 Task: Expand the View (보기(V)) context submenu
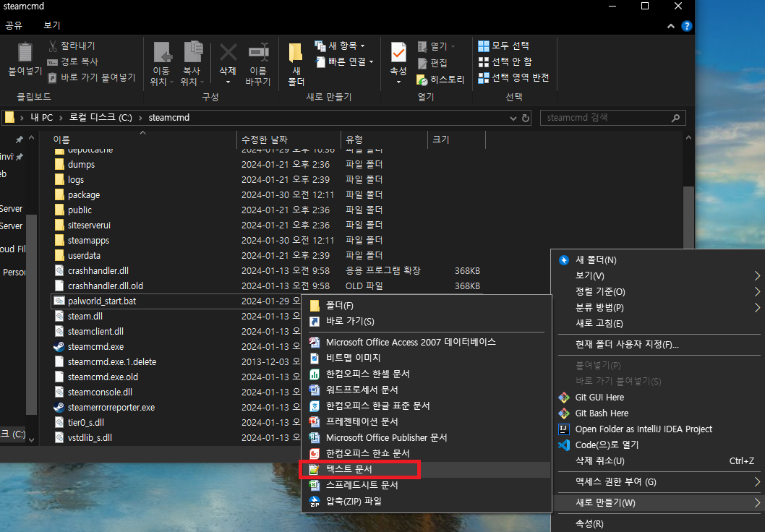pyautogui.click(x=659, y=276)
